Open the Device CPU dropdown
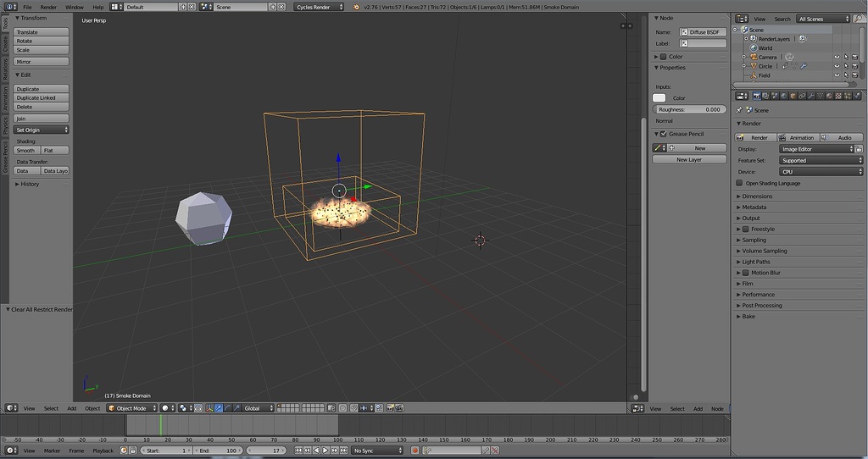The height and width of the screenshot is (459, 868). (821, 171)
